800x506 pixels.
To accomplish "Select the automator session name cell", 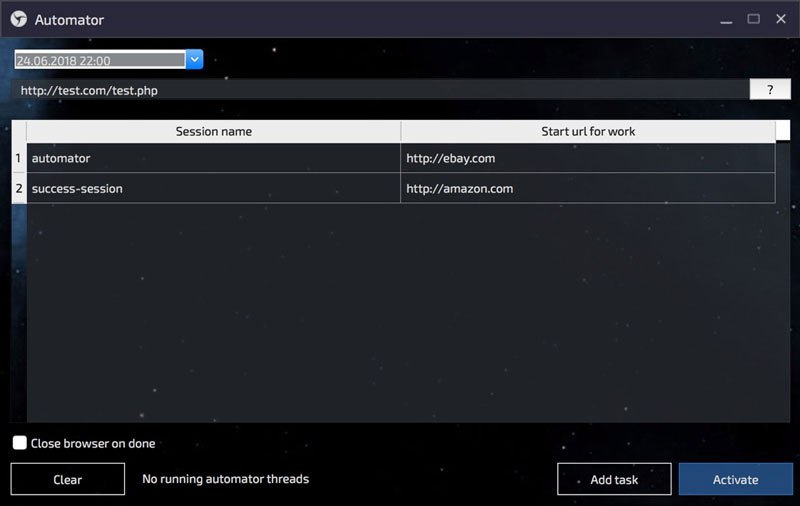I will pos(213,158).
